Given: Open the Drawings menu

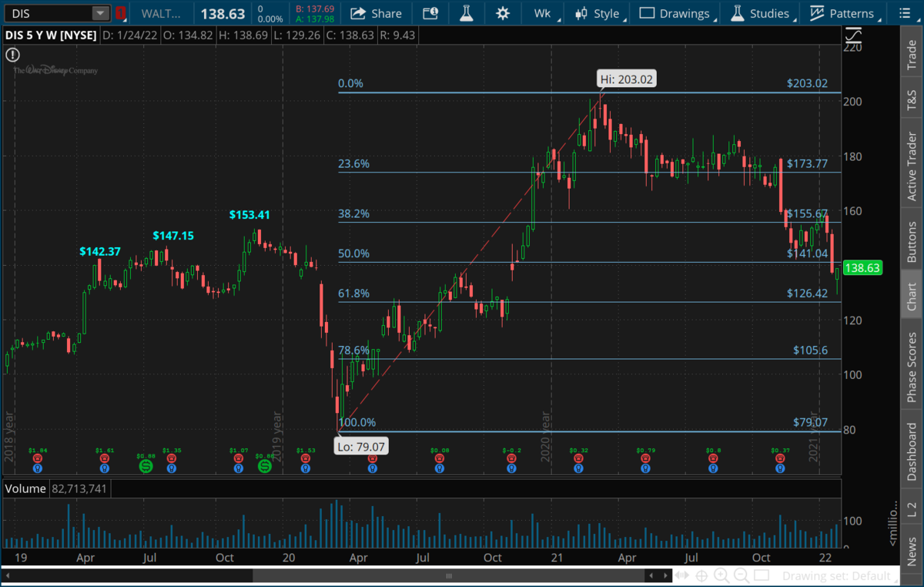Looking at the screenshot, I should [675, 13].
